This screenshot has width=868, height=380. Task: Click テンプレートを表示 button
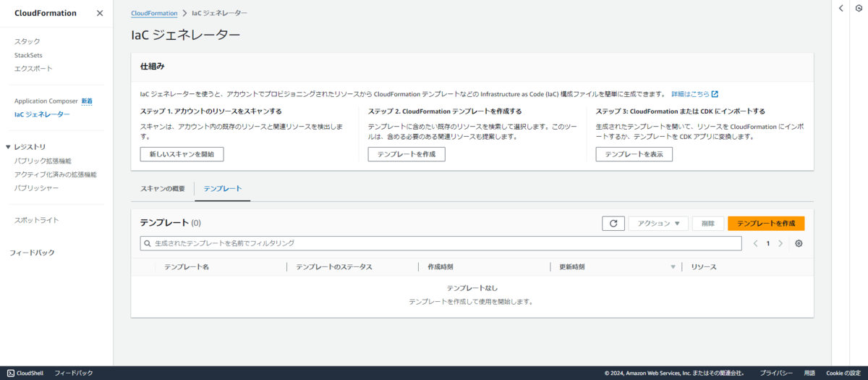click(x=634, y=154)
